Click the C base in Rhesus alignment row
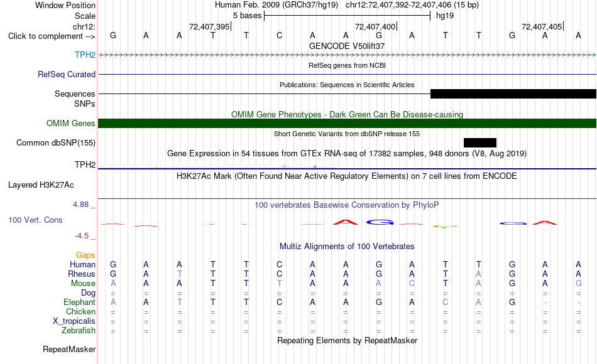This screenshot has width=597, height=364. (280, 274)
